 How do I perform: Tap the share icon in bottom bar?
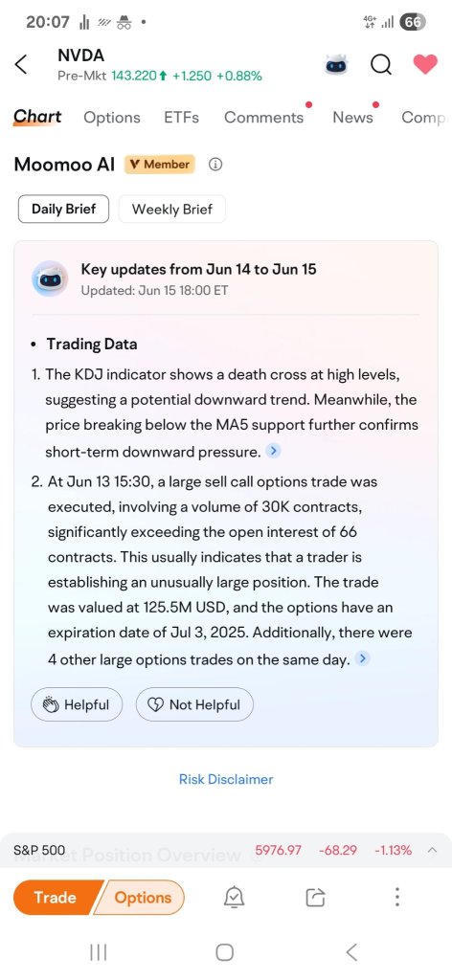(x=316, y=898)
